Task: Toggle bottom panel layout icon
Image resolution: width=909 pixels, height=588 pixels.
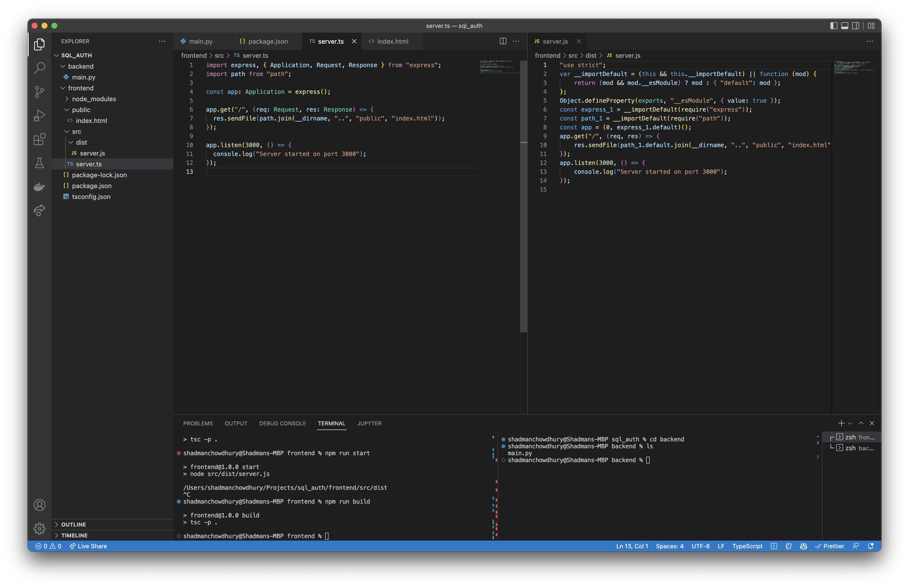Action: [x=845, y=26]
